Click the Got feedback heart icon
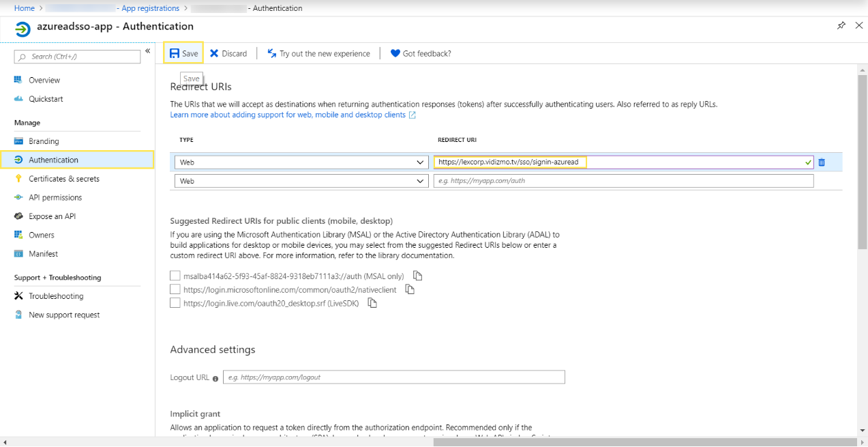 click(x=395, y=53)
